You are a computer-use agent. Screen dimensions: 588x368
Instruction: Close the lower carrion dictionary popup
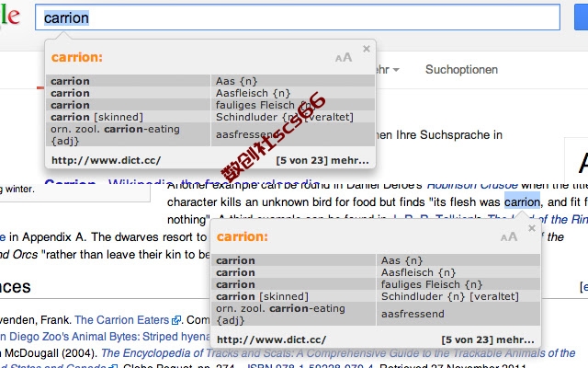click(531, 228)
